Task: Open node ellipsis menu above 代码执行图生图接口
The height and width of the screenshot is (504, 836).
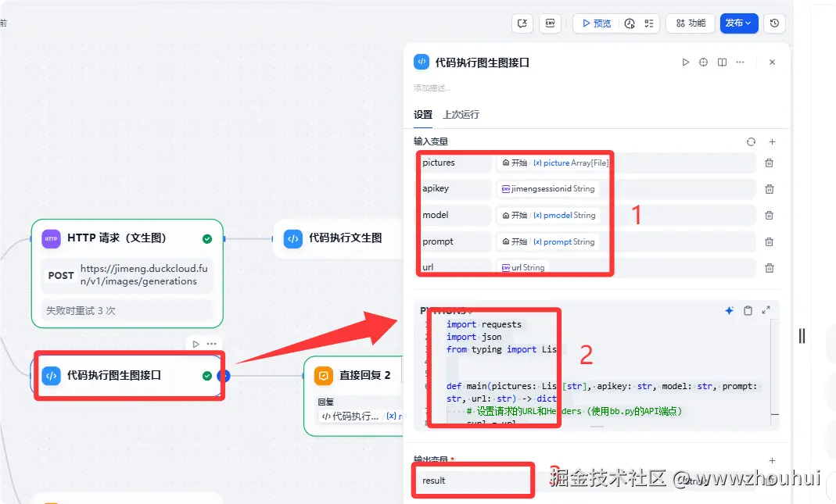Action: [x=212, y=344]
